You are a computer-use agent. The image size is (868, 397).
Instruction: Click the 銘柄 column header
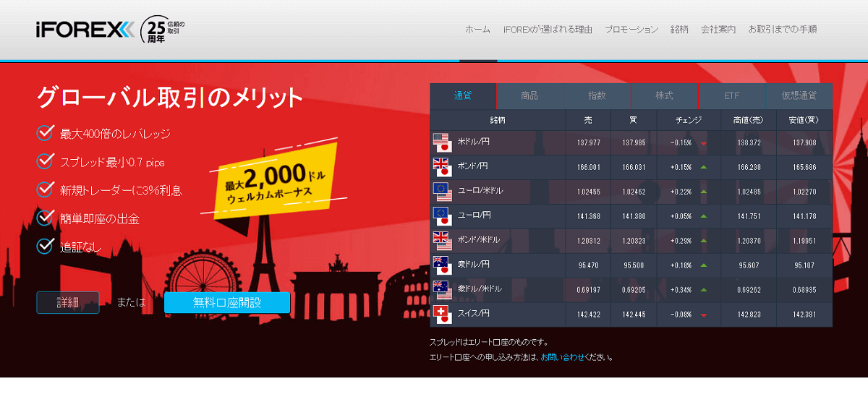click(x=497, y=120)
